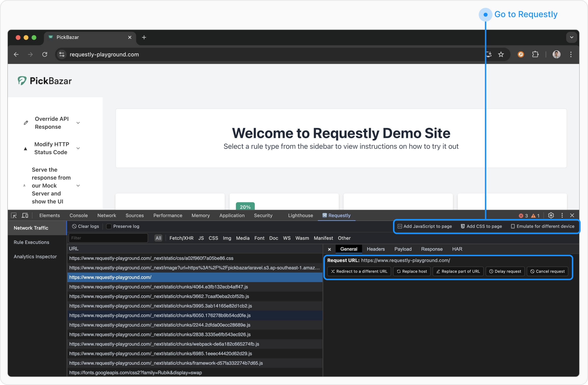This screenshot has height=385, width=588.
Task: Click the Requestly extension icon in toolbar
Action: 521,54
